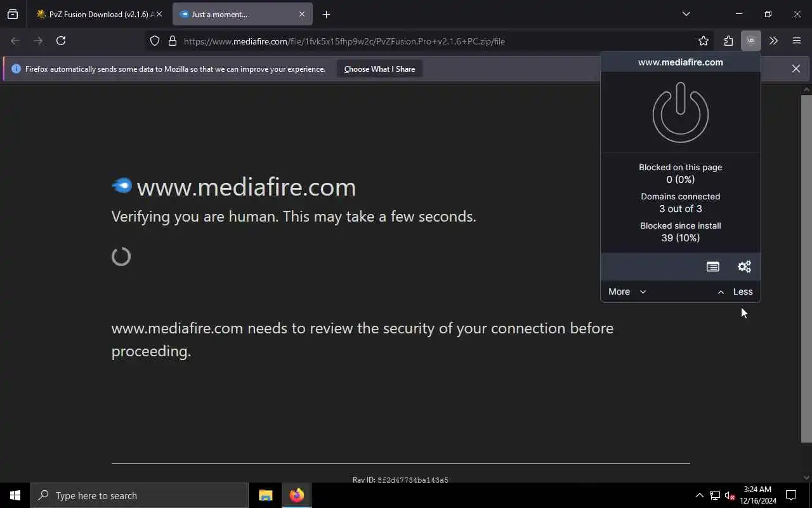Minimize the Firefox window
The width and height of the screenshot is (812, 508).
coord(738,14)
